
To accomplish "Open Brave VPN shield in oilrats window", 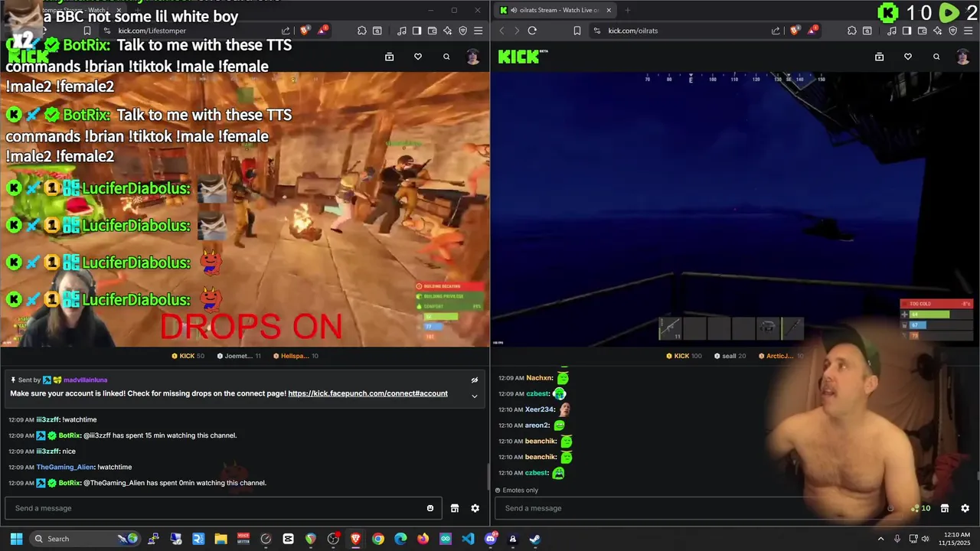I will 952,31.
